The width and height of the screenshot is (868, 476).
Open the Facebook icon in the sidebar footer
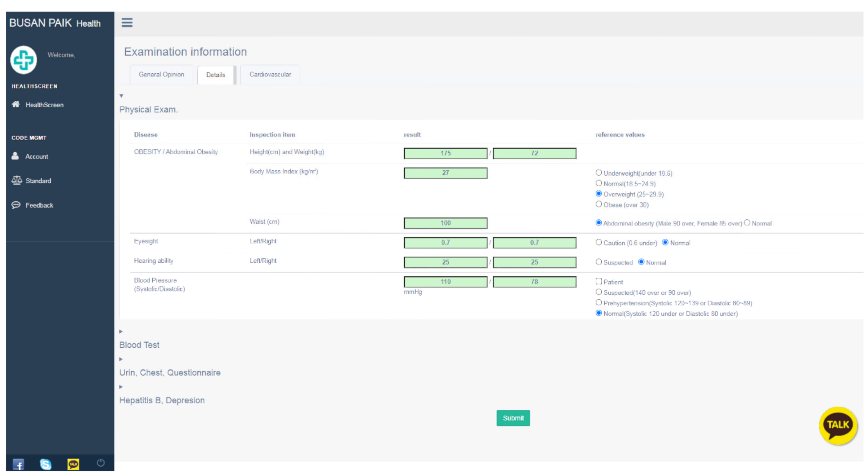[x=18, y=464]
